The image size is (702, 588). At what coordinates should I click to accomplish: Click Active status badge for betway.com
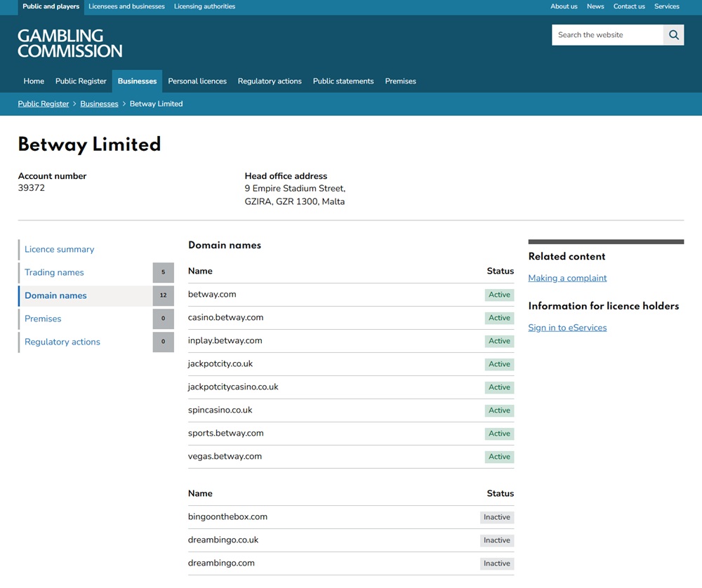(499, 295)
